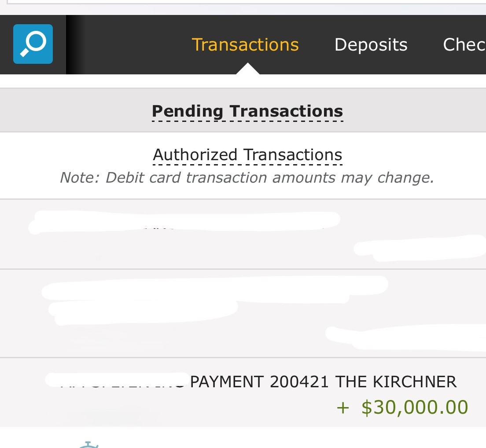
Task: Click the second transaction's redacted amount
Action: click(405, 337)
